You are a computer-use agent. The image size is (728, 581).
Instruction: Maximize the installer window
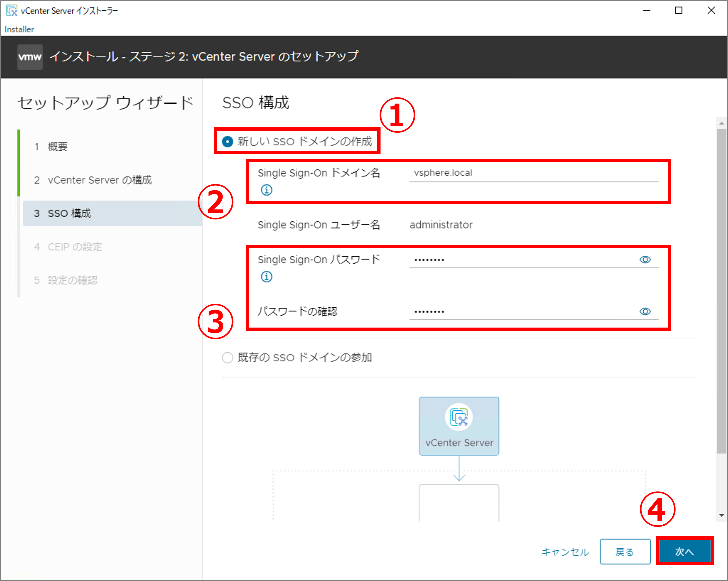coord(679,10)
